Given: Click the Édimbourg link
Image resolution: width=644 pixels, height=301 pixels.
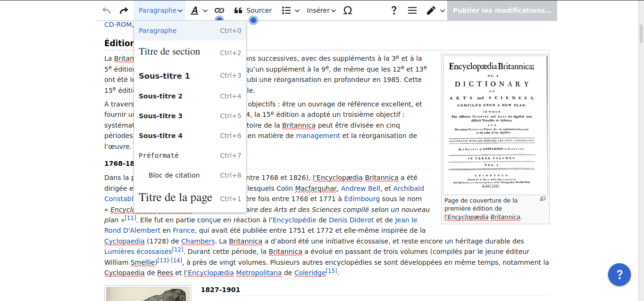Looking at the screenshot, I should tap(362, 199).
